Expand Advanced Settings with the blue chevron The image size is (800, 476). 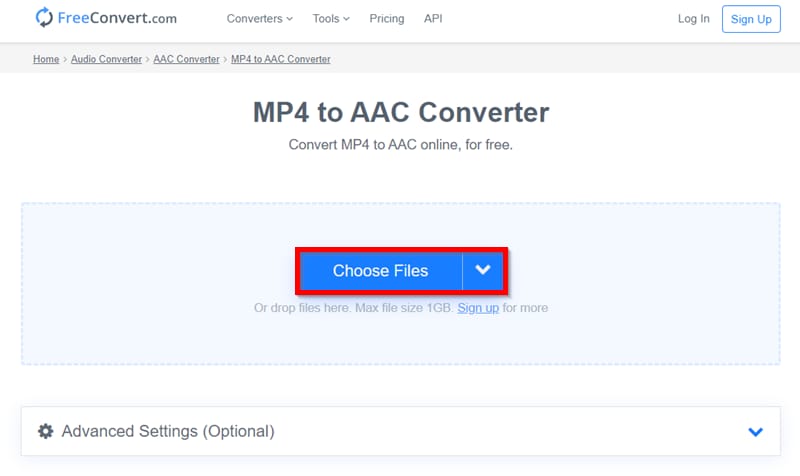pos(756,432)
